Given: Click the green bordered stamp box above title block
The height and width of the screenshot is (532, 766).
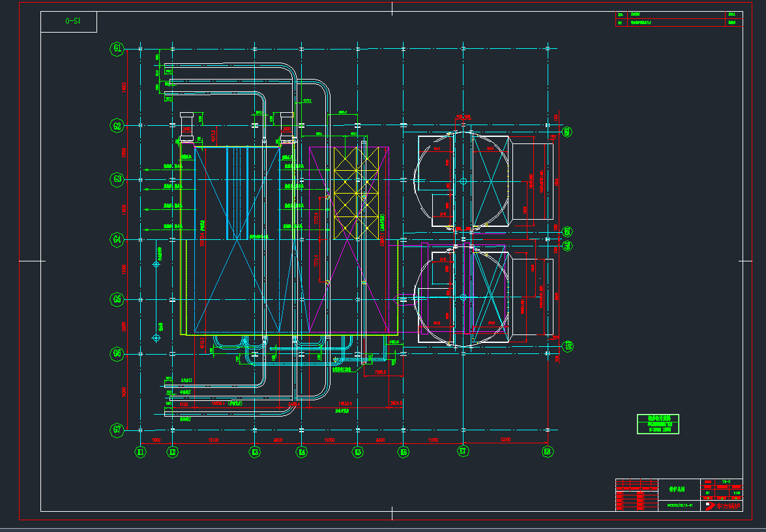Looking at the screenshot, I should (658, 424).
